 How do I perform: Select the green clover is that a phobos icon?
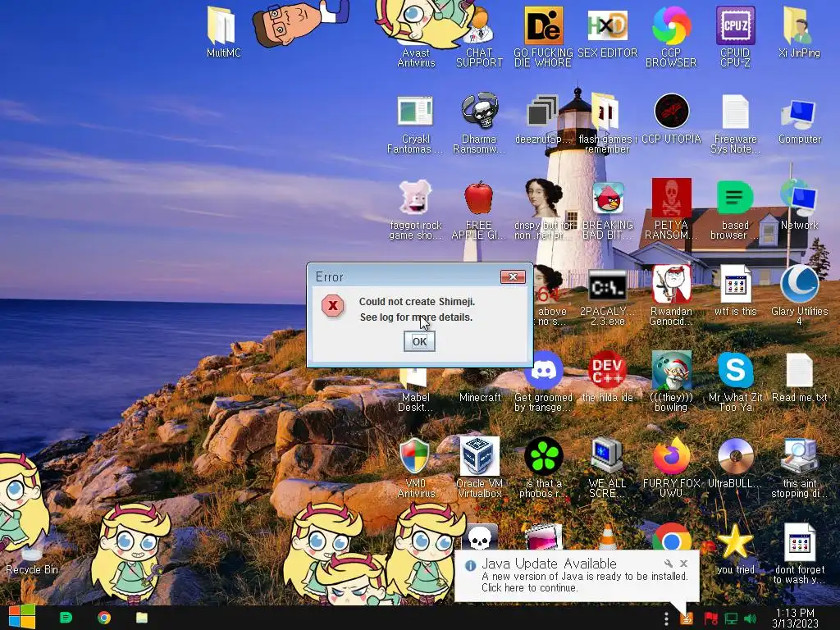(x=543, y=456)
